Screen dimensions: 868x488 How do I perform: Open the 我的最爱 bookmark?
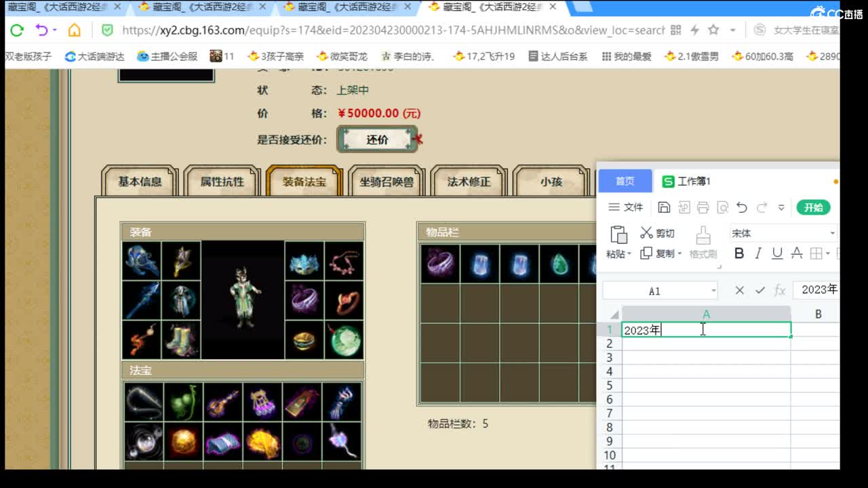[627, 56]
